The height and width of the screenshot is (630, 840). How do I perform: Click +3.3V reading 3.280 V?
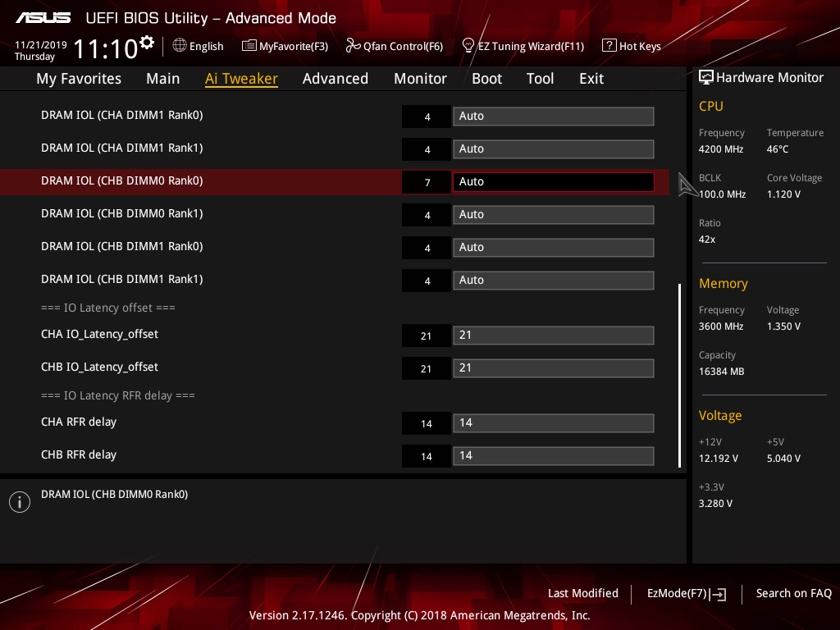point(715,504)
